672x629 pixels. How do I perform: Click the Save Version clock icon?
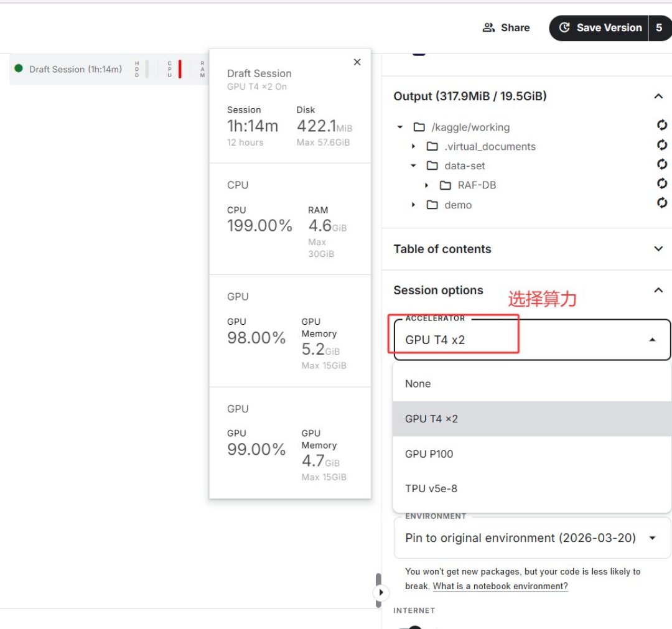[564, 28]
